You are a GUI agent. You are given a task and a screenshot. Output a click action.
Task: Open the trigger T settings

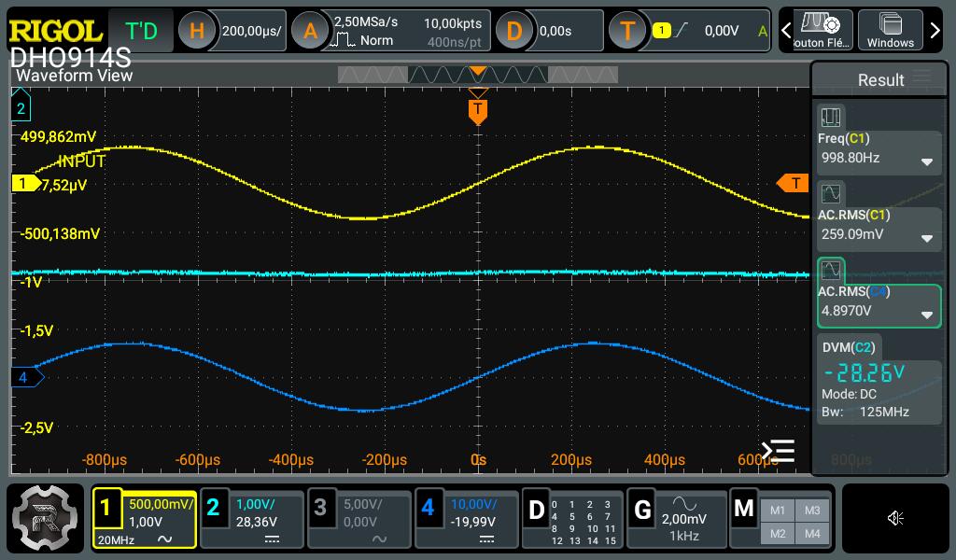[x=627, y=31]
